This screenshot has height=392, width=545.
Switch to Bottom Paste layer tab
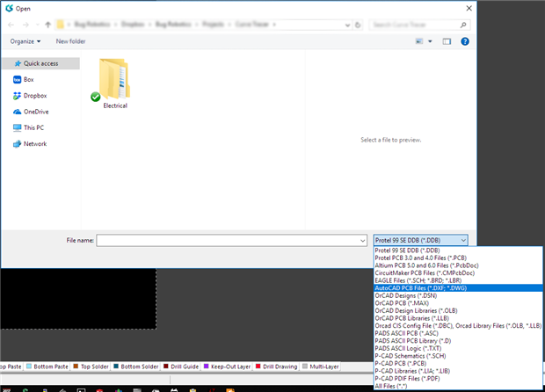click(47, 367)
